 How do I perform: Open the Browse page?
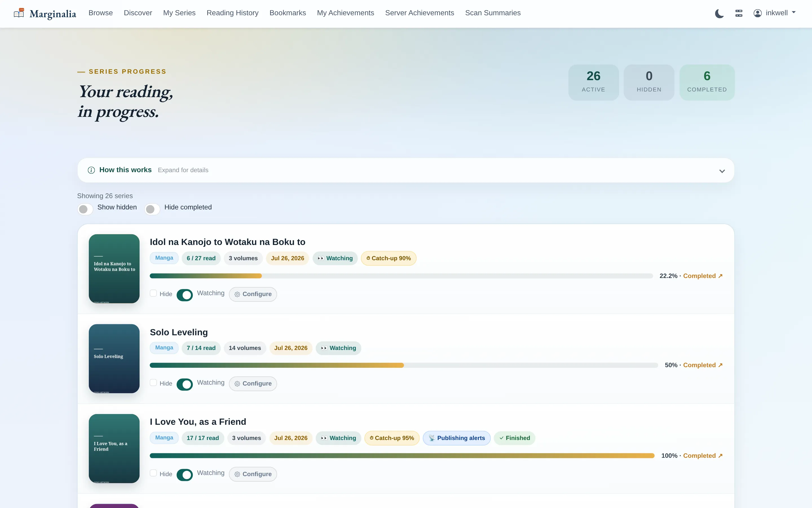click(x=101, y=13)
